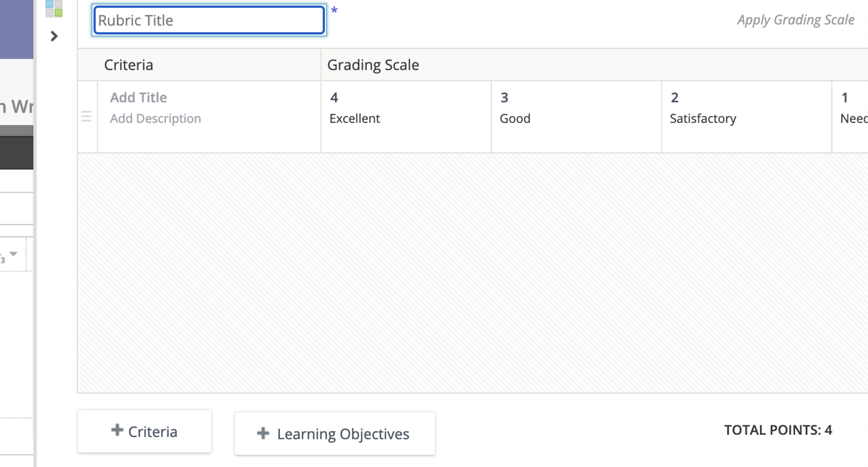This screenshot has width=868, height=467.
Task: Click plus icon on Criteria button
Action: [117, 430]
